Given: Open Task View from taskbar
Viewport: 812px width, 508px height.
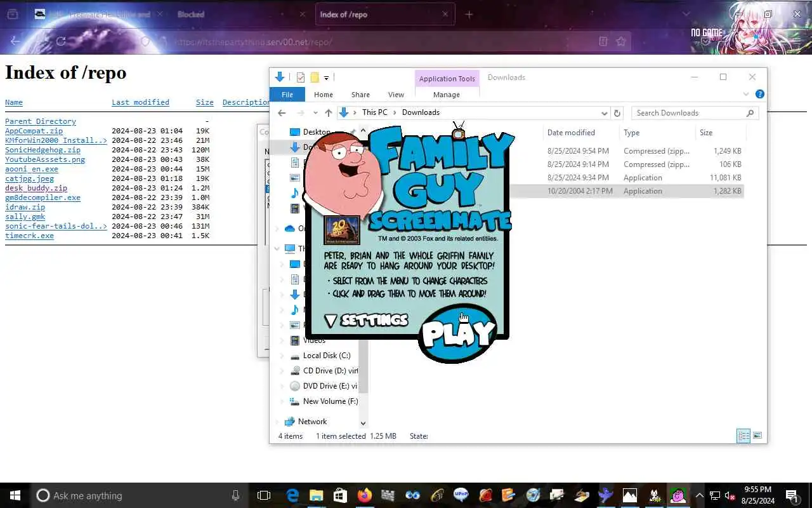Looking at the screenshot, I should pyautogui.click(x=264, y=495).
